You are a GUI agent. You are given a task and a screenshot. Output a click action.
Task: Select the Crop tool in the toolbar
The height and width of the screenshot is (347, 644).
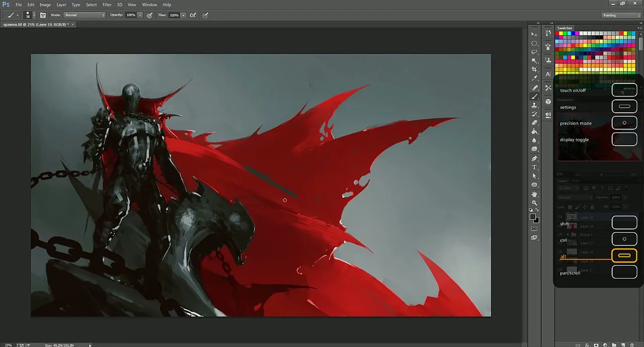pyautogui.click(x=534, y=69)
